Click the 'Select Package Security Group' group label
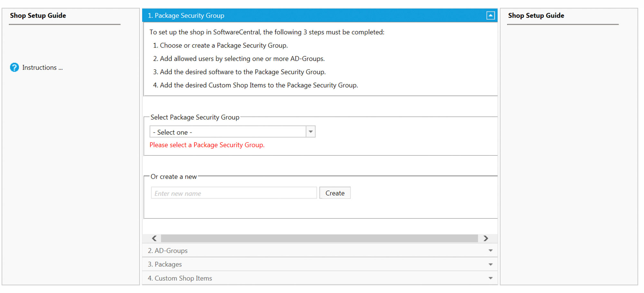The height and width of the screenshot is (293, 644). pos(195,117)
